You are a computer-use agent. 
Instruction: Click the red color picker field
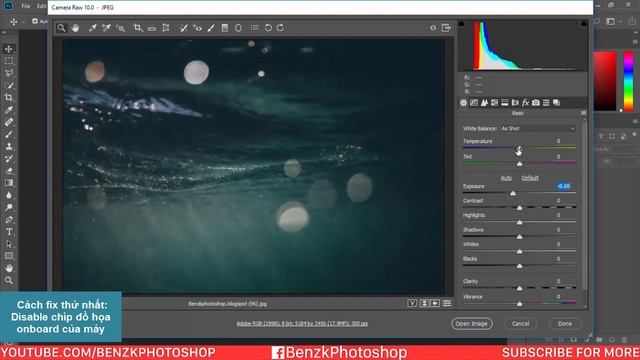pyautogui.click(x=605, y=81)
